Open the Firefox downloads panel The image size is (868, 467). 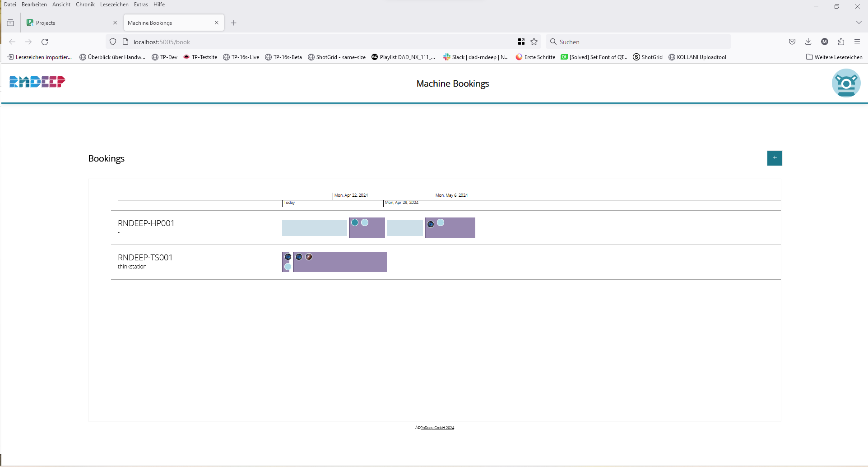pyautogui.click(x=808, y=42)
